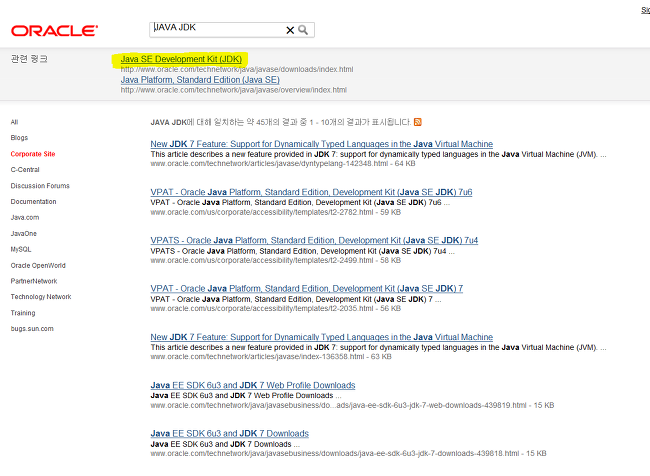650x476 pixels.
Task: Open the VPAT result titled Java SE JDK) 7
Action: pos(307,288)
